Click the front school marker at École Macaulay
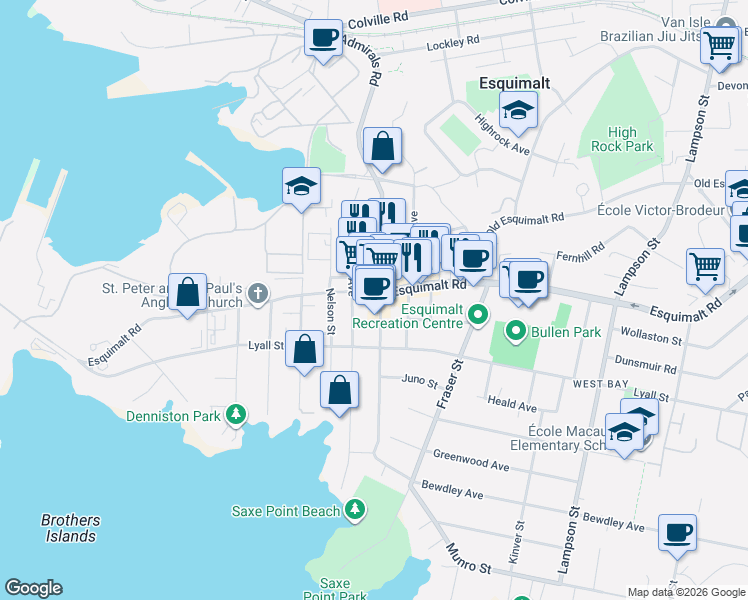748x600 pixels. 624,435
